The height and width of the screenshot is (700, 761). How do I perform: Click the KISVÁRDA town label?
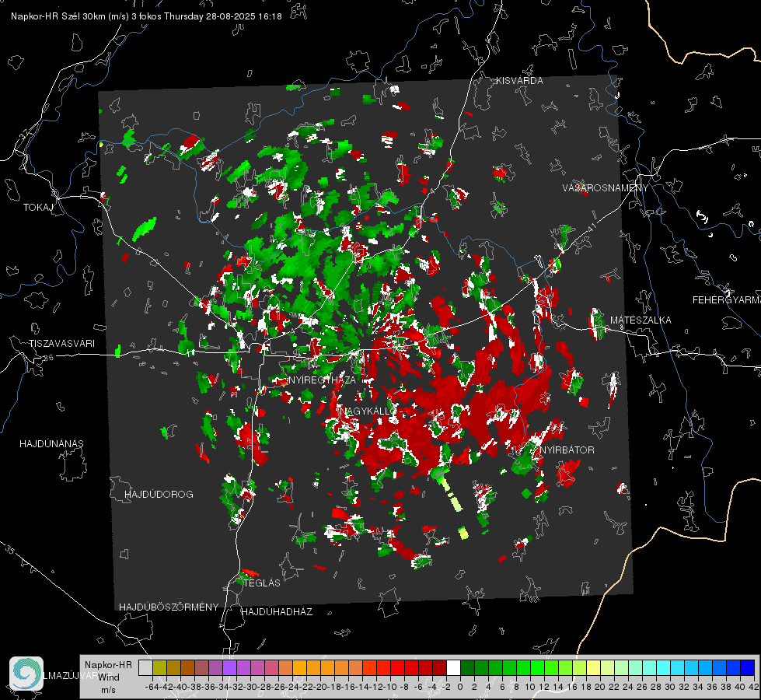tap(519, 81)
